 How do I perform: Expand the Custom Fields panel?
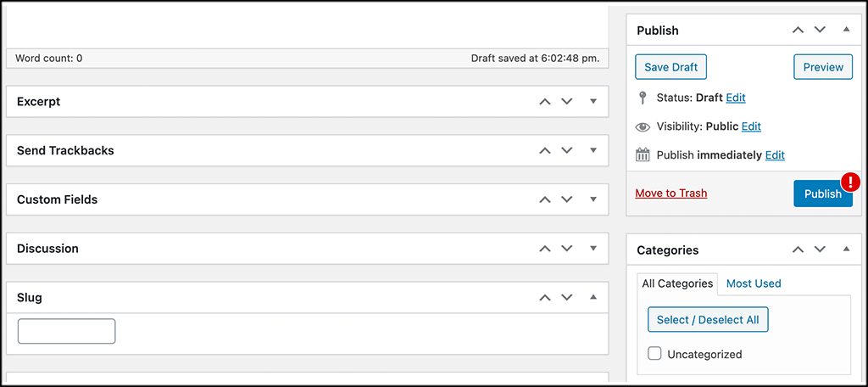point(593,200)
